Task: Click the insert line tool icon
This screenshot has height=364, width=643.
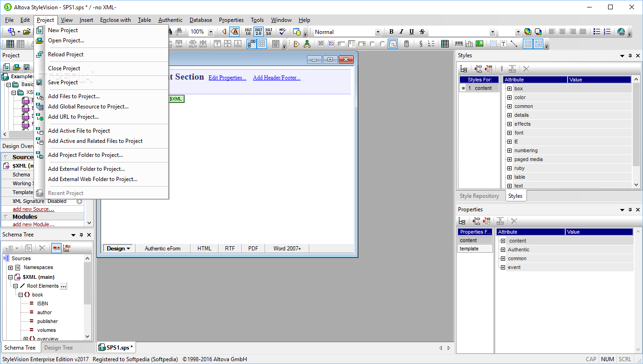Action: [x=514, y=44]
